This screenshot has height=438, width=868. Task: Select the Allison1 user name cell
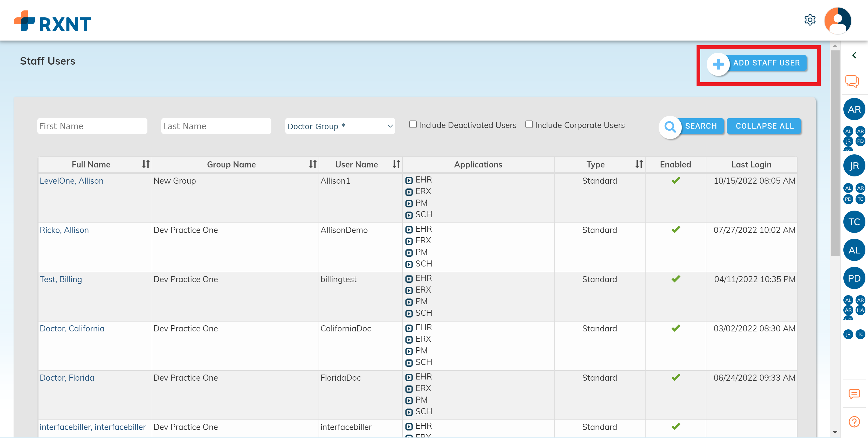tap(361, 198)
